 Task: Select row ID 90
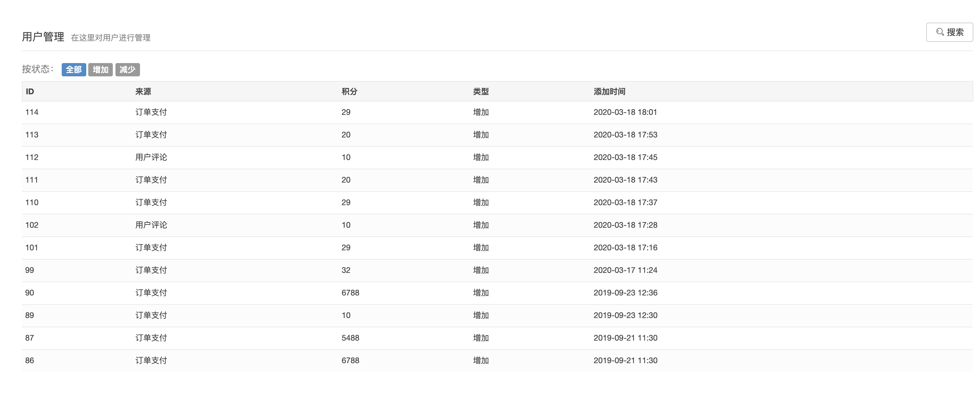[497, 293]
